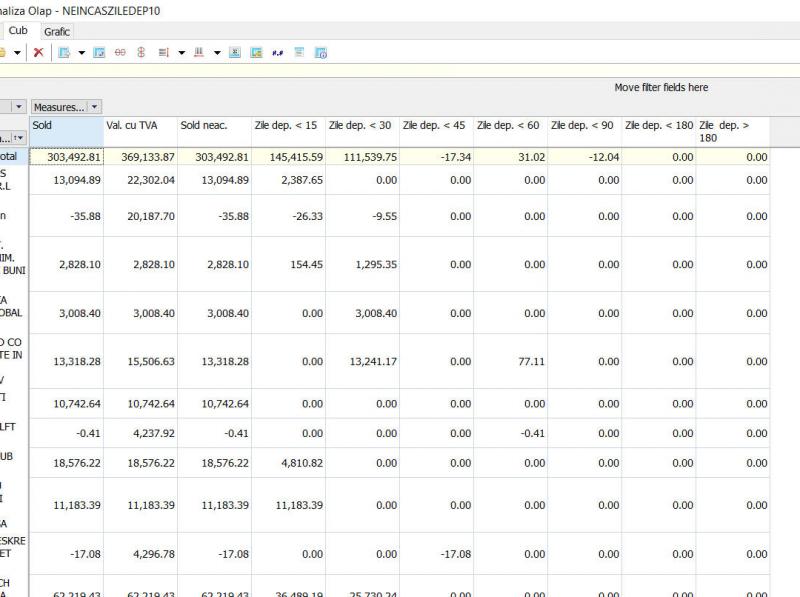Click the row-lines layout icon in toolbar

[164, 52]
